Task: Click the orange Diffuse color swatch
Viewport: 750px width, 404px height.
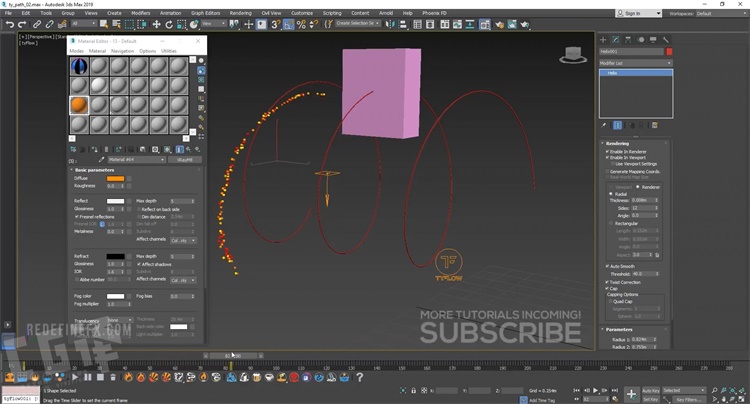Action: 115,178
